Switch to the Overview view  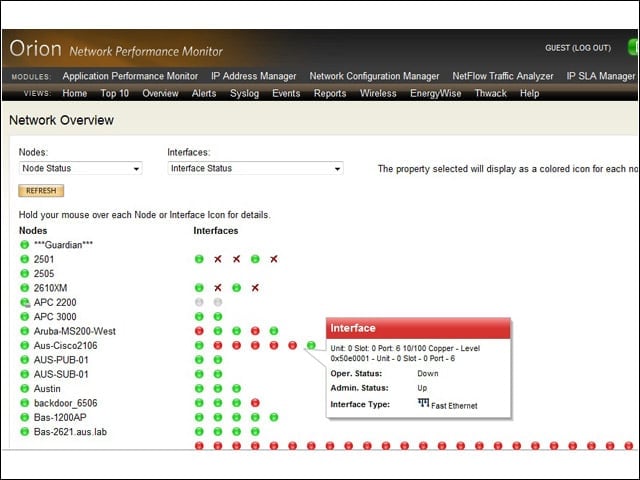[160, 93]
